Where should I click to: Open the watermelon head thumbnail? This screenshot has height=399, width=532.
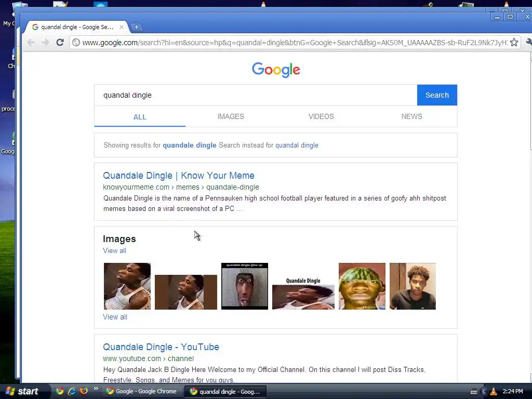pos(362,286)
